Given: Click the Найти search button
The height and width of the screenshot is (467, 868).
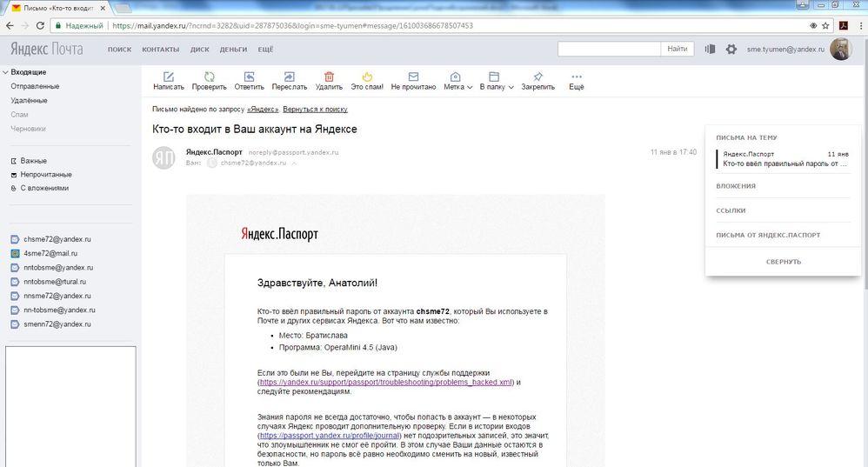Looking at the screenshot, I should pos(677,49).
